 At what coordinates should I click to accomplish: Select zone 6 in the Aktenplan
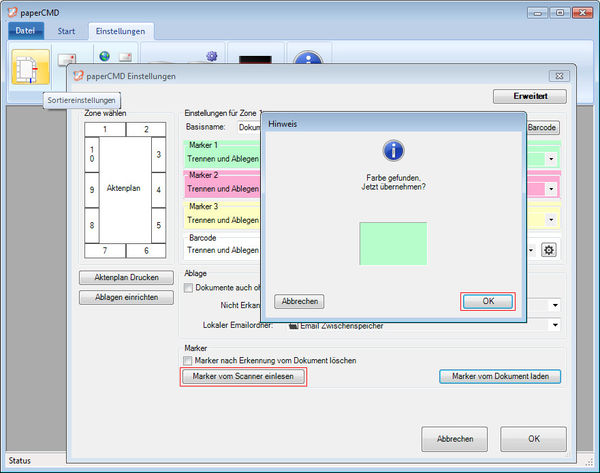(146, 251)
